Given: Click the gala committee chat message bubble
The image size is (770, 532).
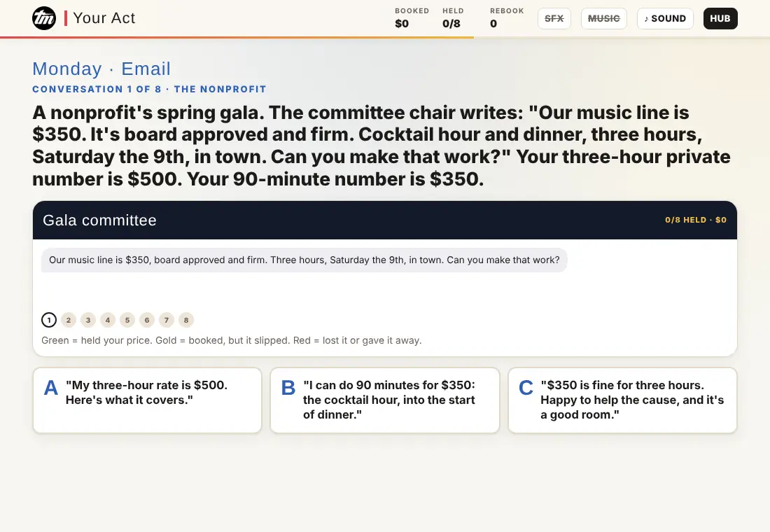Looking at the screenshot, I should [304, 260].
